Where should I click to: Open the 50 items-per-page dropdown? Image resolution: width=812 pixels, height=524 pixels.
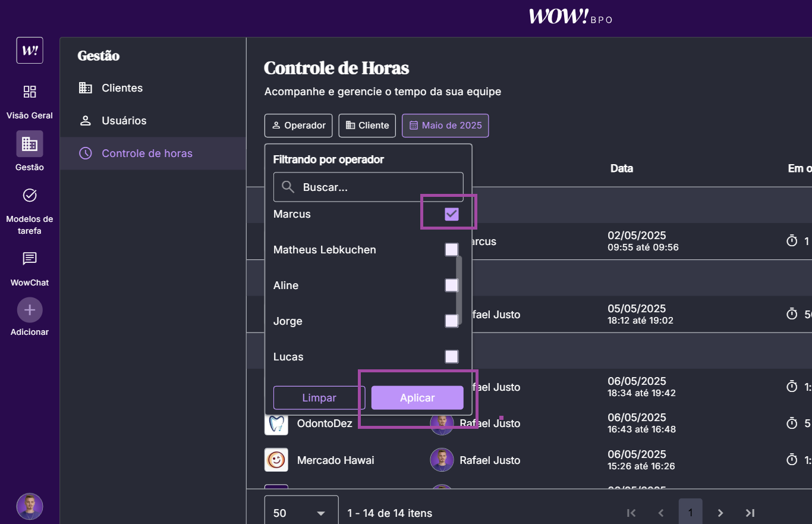click(x=301, y=513)
